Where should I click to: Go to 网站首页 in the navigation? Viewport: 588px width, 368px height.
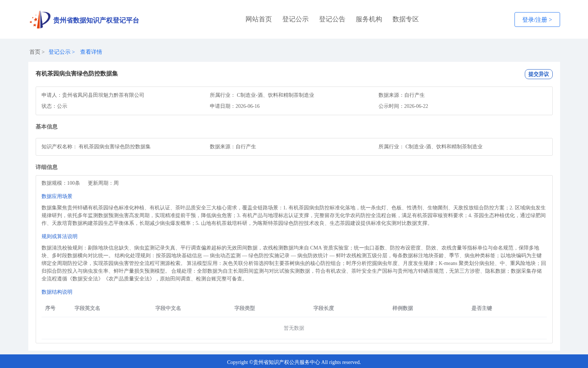point(259,19)
